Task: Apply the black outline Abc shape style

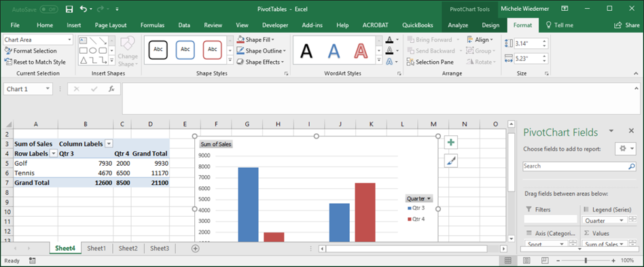Action: tap(158, 50)
